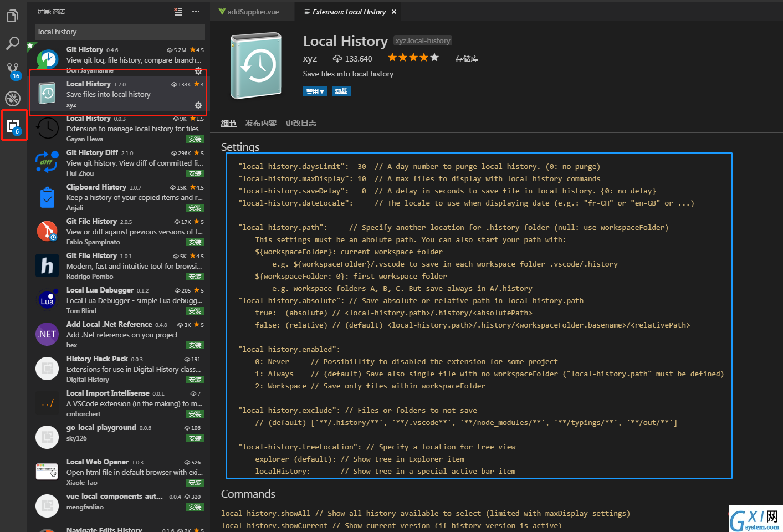Click the Git History Diff extension icon
783x532 pixels.
tap(47, 162)
